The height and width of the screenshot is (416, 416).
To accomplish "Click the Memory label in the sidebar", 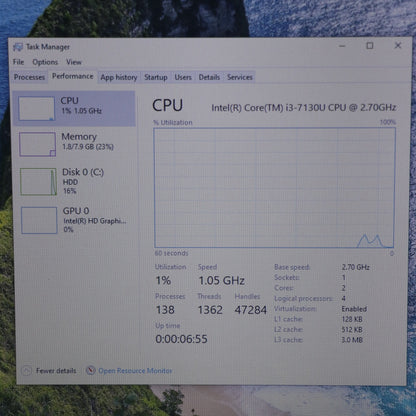I will (79, 137).
